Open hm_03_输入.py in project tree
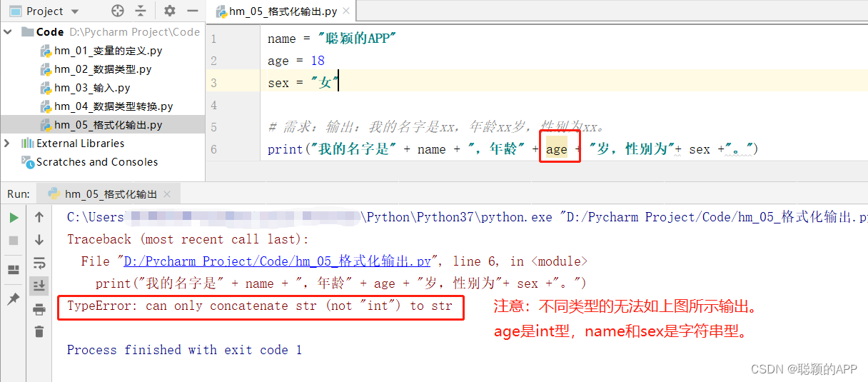868x382 pixels. (x=92, y=88)
